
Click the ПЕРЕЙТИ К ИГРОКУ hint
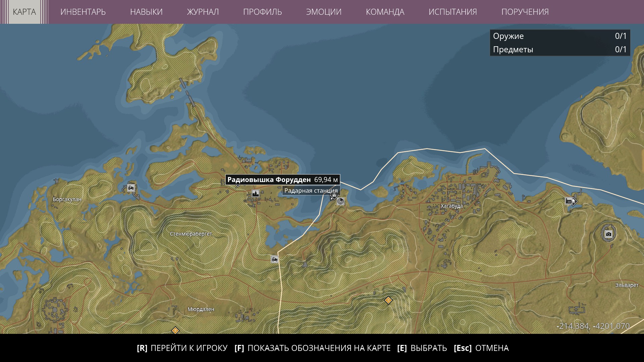[182, 348]
